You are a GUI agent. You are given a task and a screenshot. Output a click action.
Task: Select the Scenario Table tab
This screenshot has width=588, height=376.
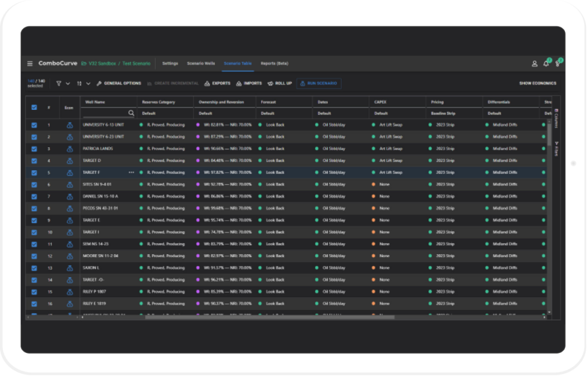(238, 63)
